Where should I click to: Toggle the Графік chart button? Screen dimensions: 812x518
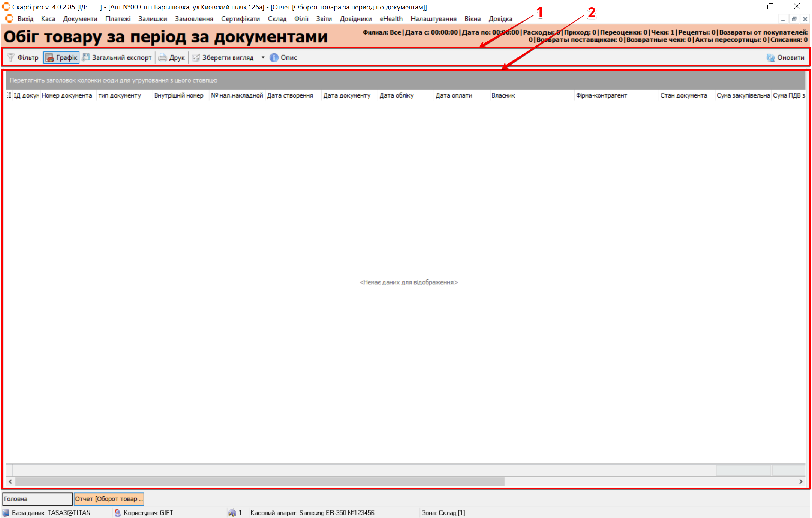tap(61, 57)
